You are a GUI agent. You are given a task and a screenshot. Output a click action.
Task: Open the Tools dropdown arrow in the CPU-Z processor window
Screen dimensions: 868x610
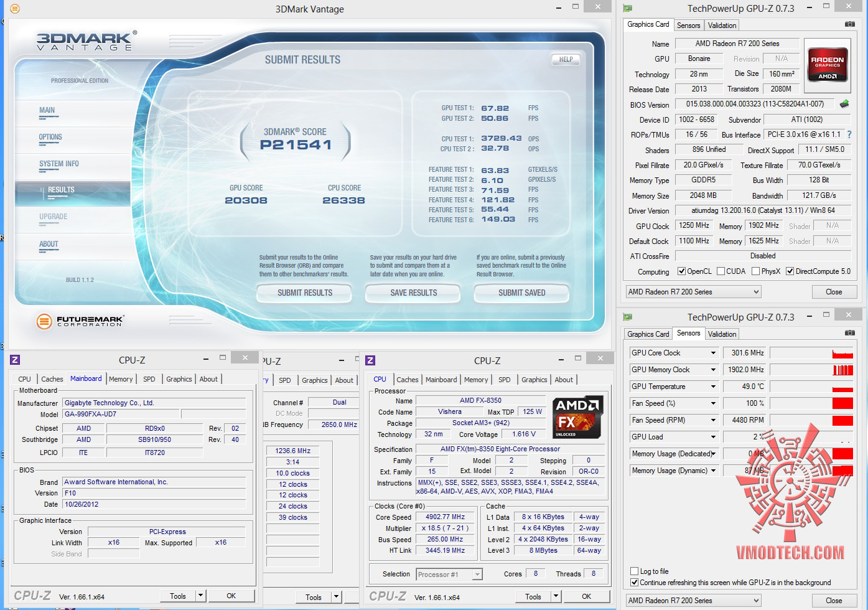pos(556,596)
